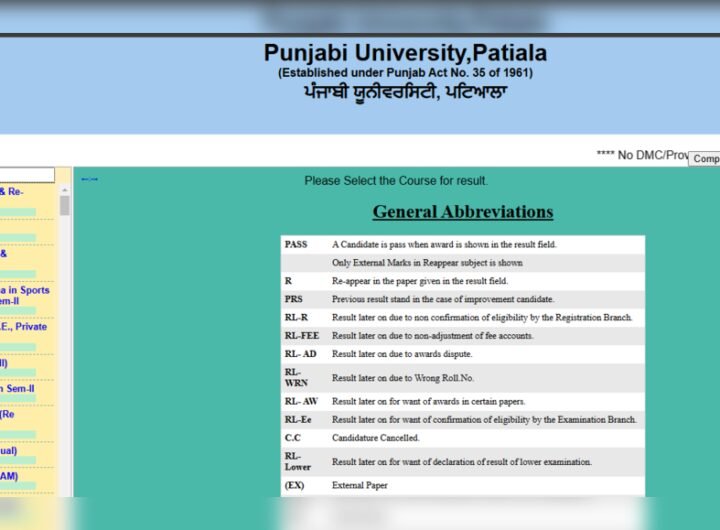Click 'declaration of result of lower examination' text
The image size is (720, 530).
[x=462, y=462]
